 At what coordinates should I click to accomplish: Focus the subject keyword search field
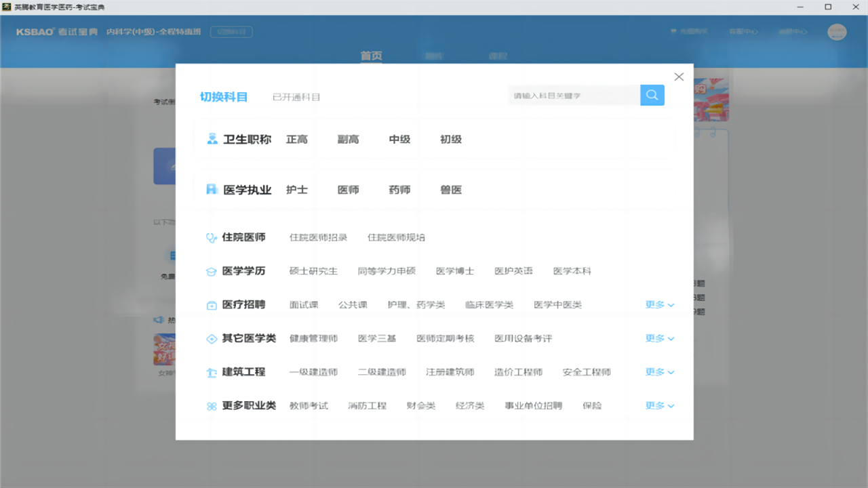(x=574, y=96)
